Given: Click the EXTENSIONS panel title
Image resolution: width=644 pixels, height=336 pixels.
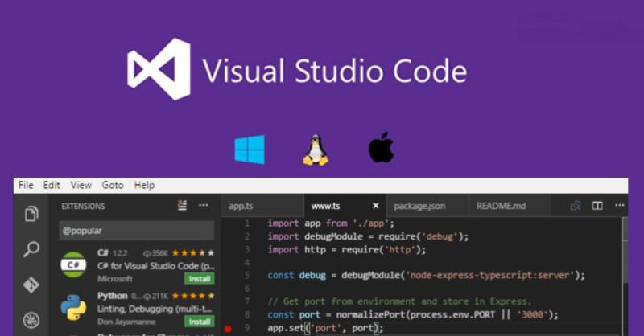Looking at the screenshot, I should (x=84, y=206).
